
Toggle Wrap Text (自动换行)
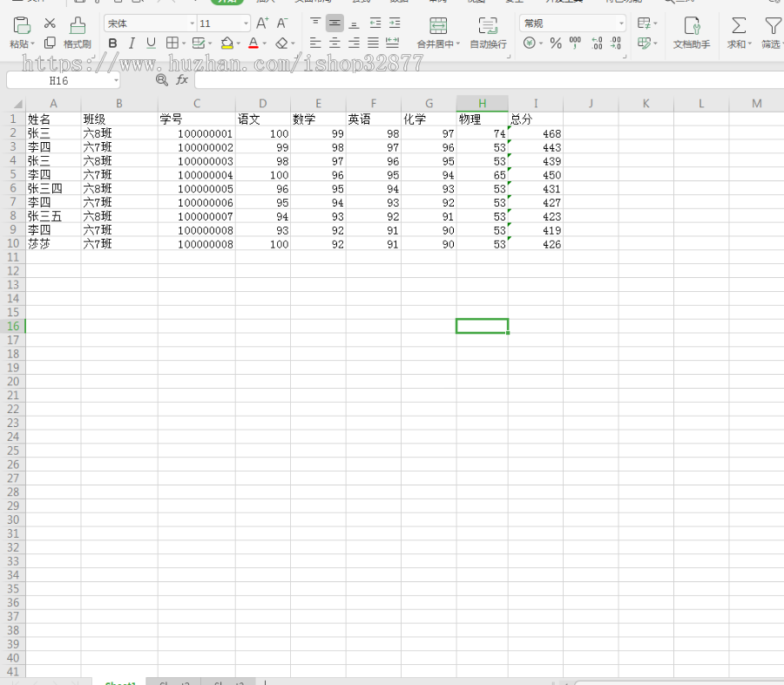[x=488, y=32]
